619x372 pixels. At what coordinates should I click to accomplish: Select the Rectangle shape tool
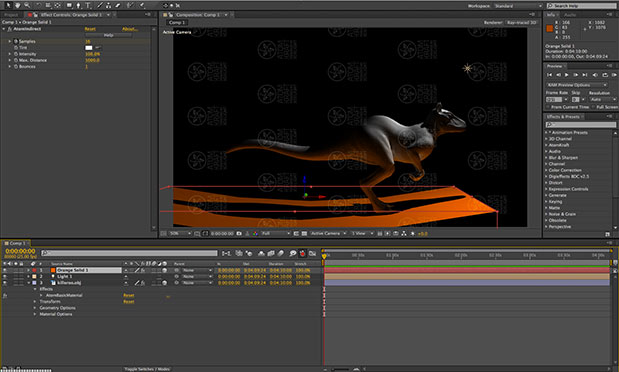[69, 5]
